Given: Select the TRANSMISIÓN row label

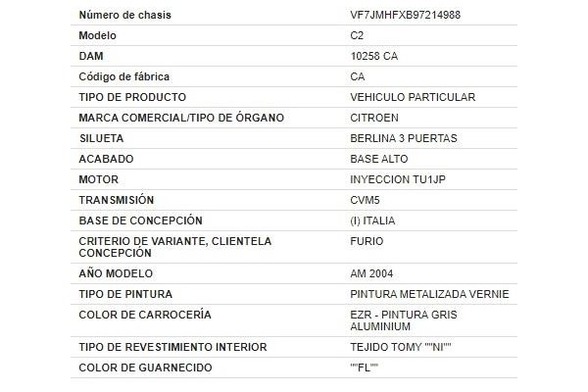Looking at the screenshot, I should click(117, 200).
